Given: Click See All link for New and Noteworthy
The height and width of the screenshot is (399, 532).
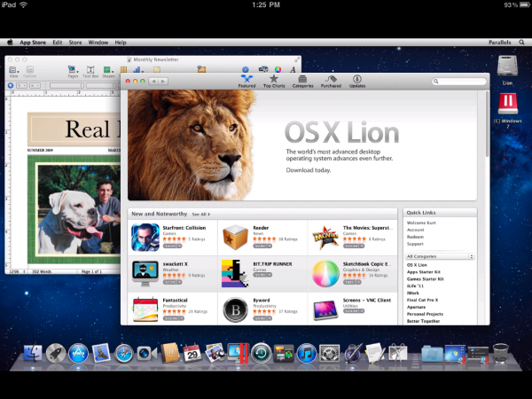Looking at the screenshot, I should tap(201, 215).
